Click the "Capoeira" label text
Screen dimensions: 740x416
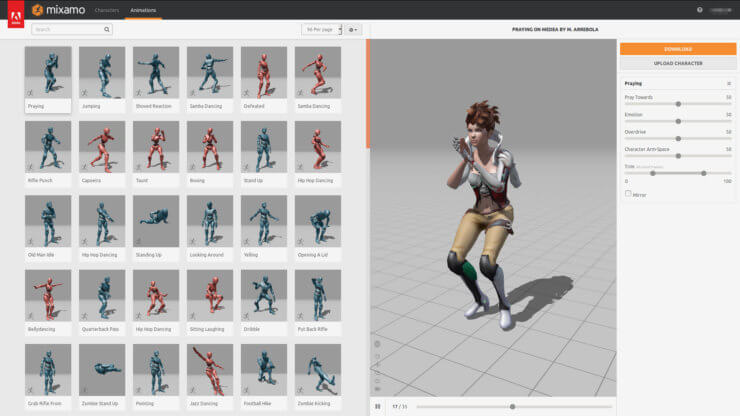pos(91,180)
